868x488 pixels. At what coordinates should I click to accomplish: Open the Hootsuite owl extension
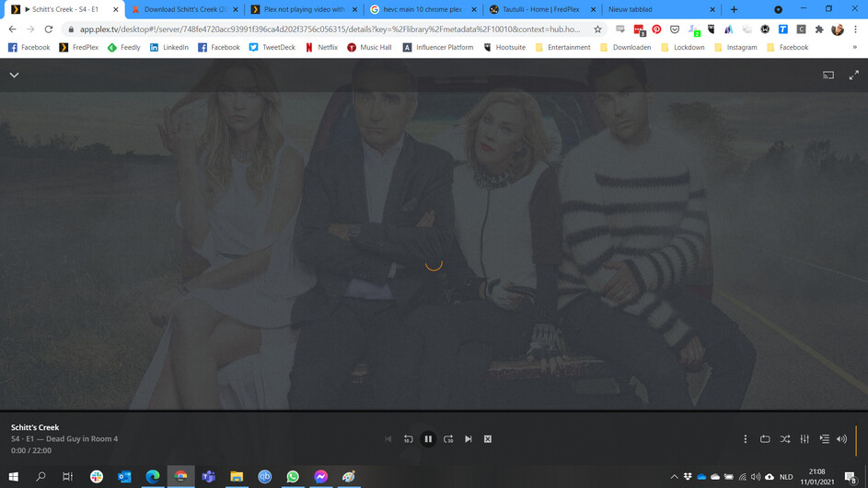click(x=711, y=29)
